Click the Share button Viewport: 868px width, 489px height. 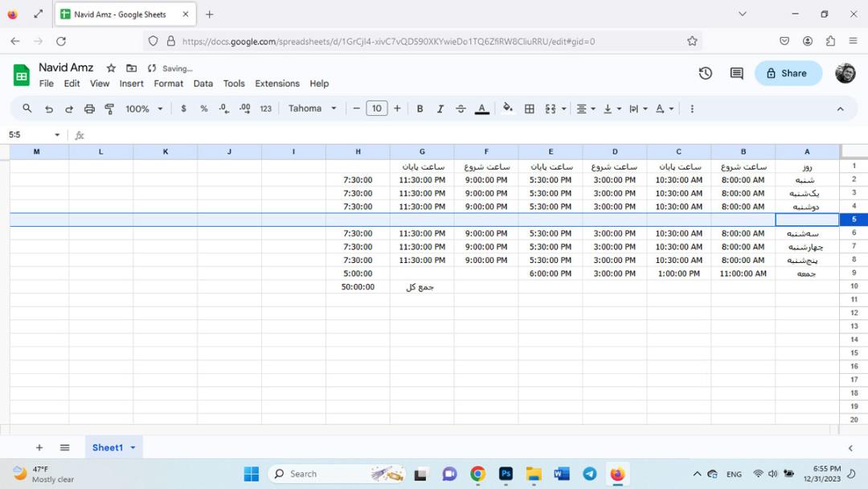pos(788,73)
